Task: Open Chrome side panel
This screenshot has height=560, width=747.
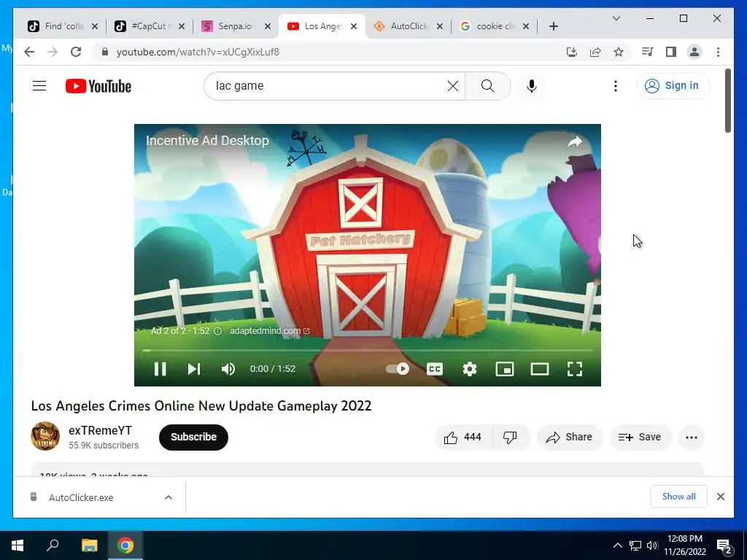Action: click(x=671, y=52)
